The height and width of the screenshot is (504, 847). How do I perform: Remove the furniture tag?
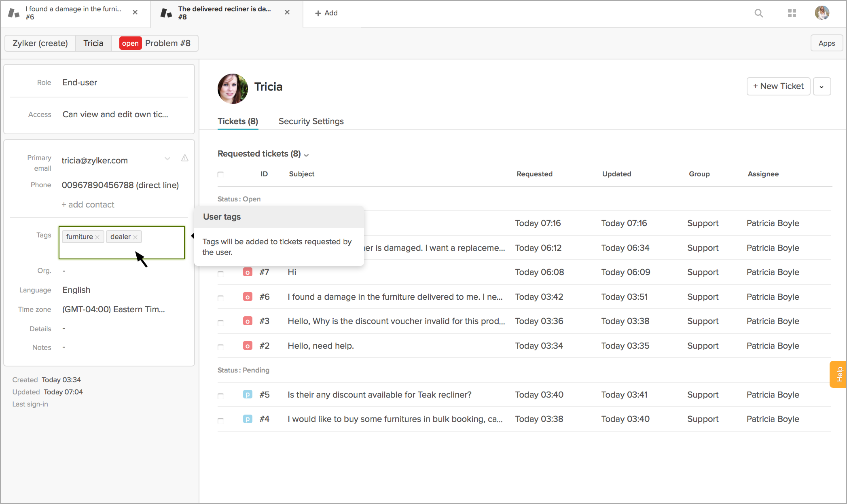coord(97,237)
